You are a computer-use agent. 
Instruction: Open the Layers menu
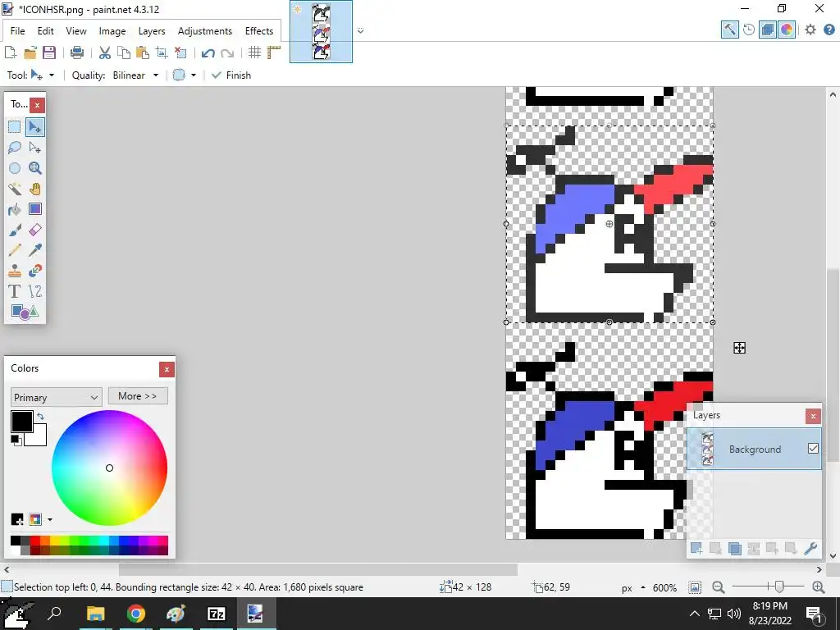[152, 31]
